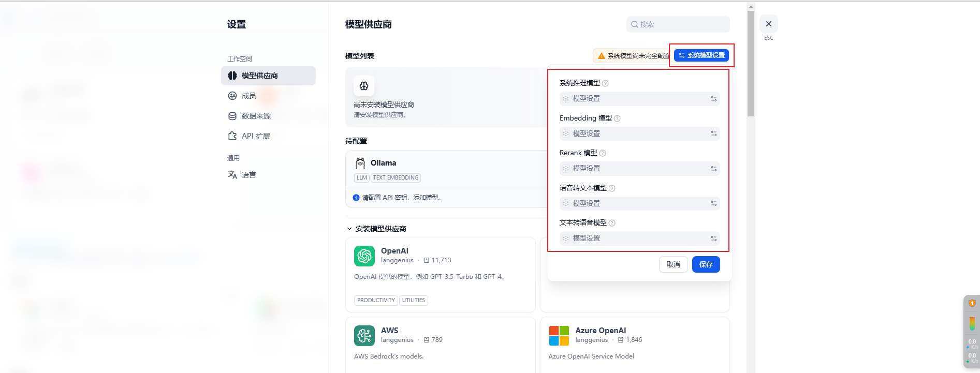Click the 保存 button
Screen dimensions: 980x373
point(706,264)
